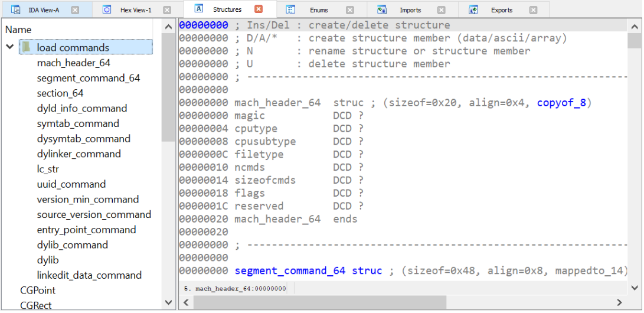Switch to the Enums tab
644x313 pixels.
[319, 10]
